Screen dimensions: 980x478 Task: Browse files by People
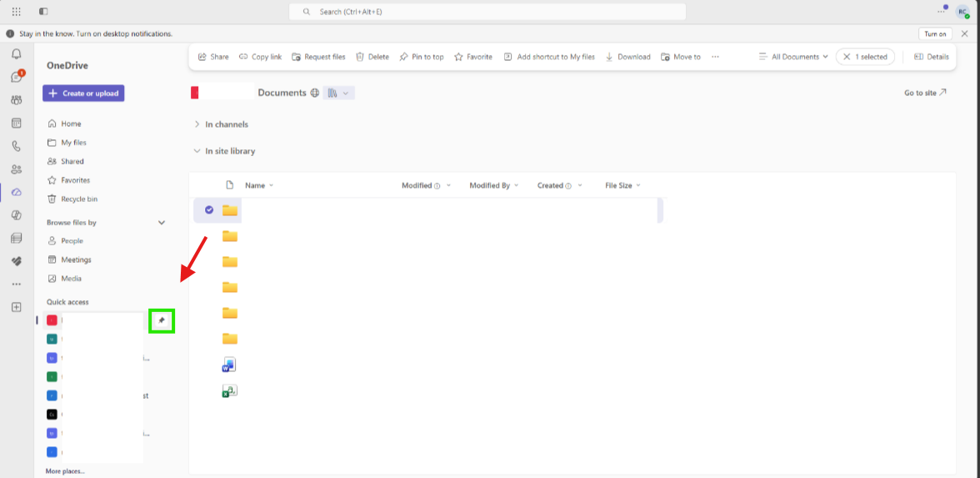pyautogui.click(x=66, y=241)
